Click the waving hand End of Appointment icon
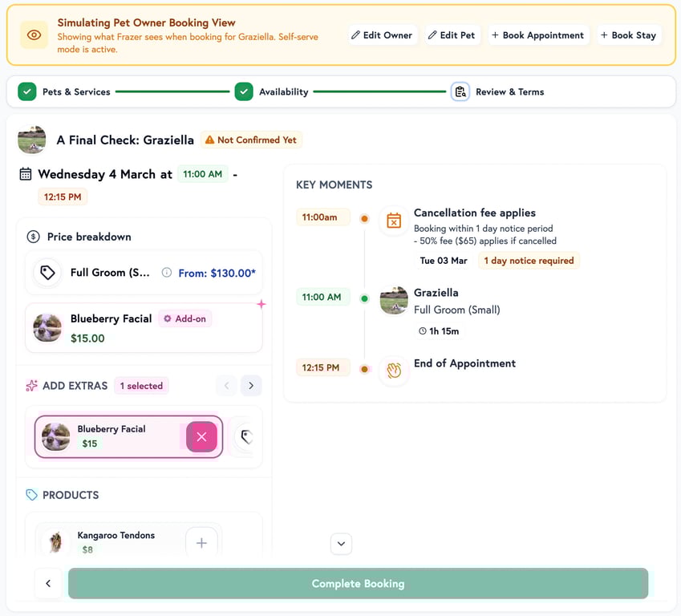 pos(392,371)
